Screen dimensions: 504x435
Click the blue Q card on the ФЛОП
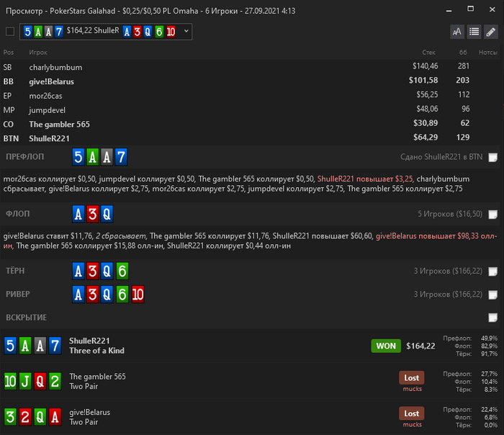coord(107,214)
